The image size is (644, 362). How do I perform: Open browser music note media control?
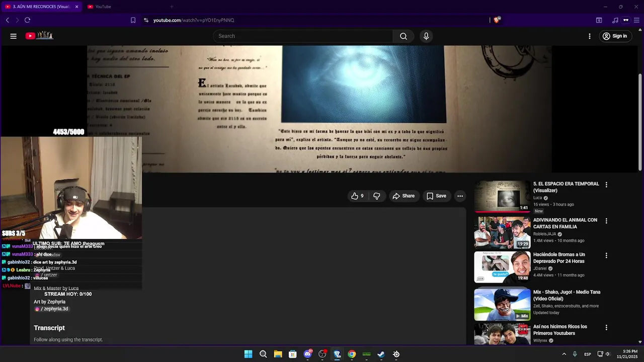(615, 20)
